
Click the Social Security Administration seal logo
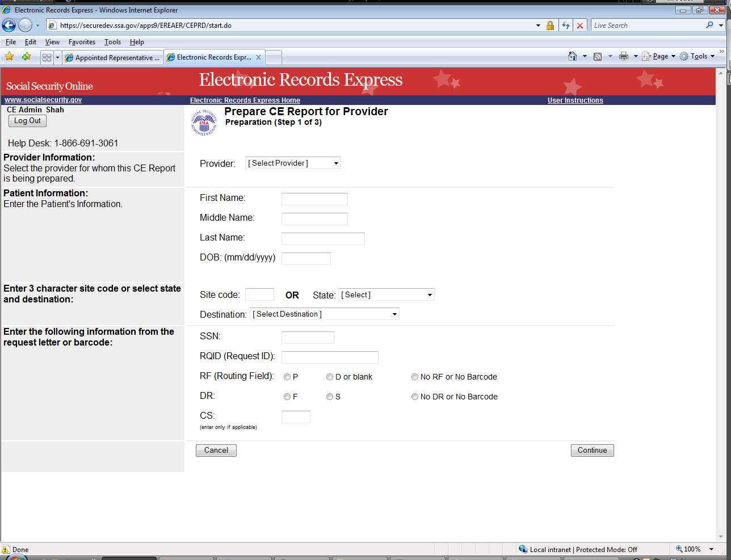(x=204, y=122)
